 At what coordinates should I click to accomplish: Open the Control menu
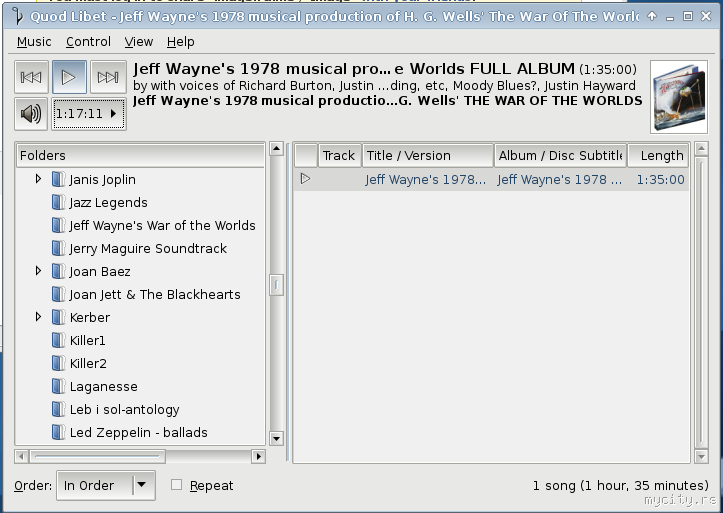pyautogui.click(x=88, y=42)
